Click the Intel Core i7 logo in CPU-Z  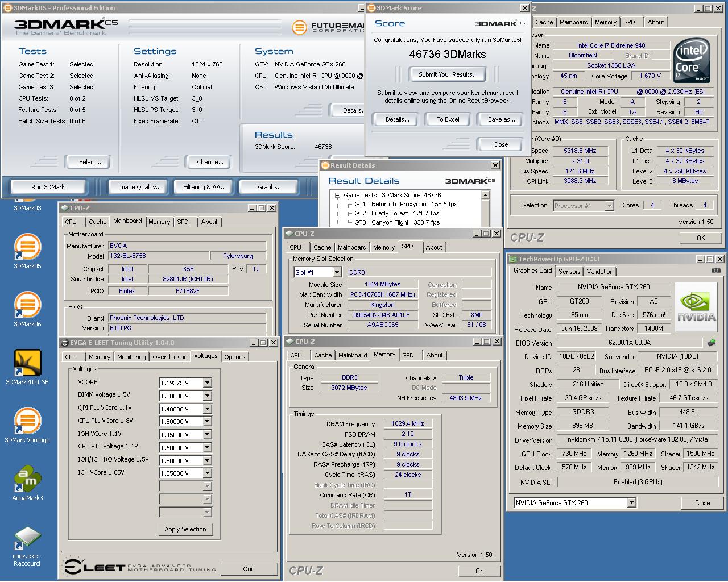pyautogui.click(x=692, y=59)
